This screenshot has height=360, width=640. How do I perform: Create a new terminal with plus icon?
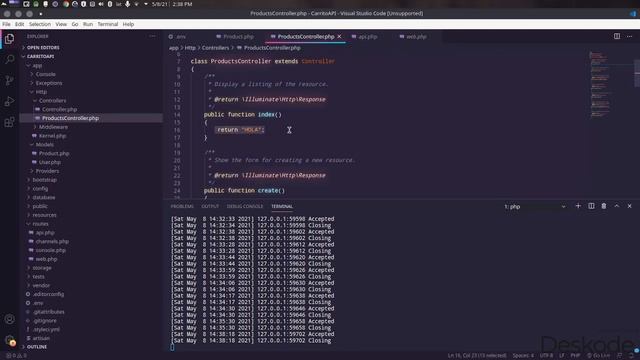578,206
